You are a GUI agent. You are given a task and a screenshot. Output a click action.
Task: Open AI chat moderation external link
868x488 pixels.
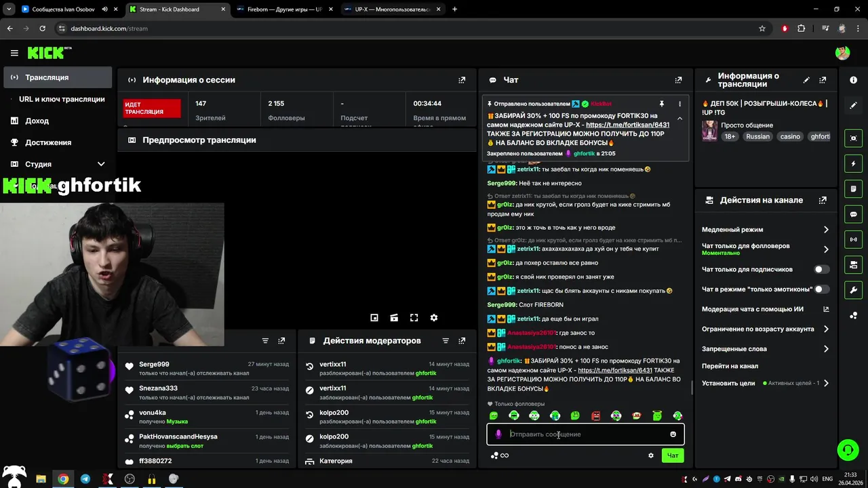[826, 309]
